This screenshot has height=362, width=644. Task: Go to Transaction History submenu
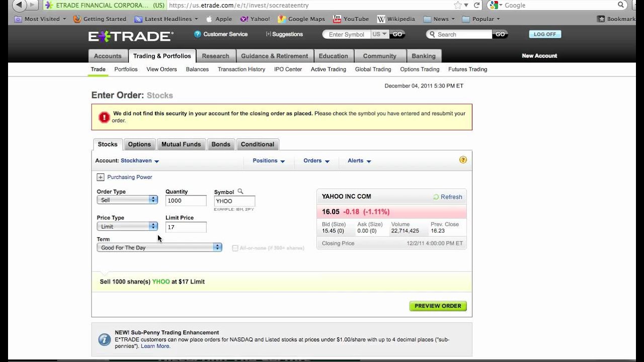click(x=242, y=69)
